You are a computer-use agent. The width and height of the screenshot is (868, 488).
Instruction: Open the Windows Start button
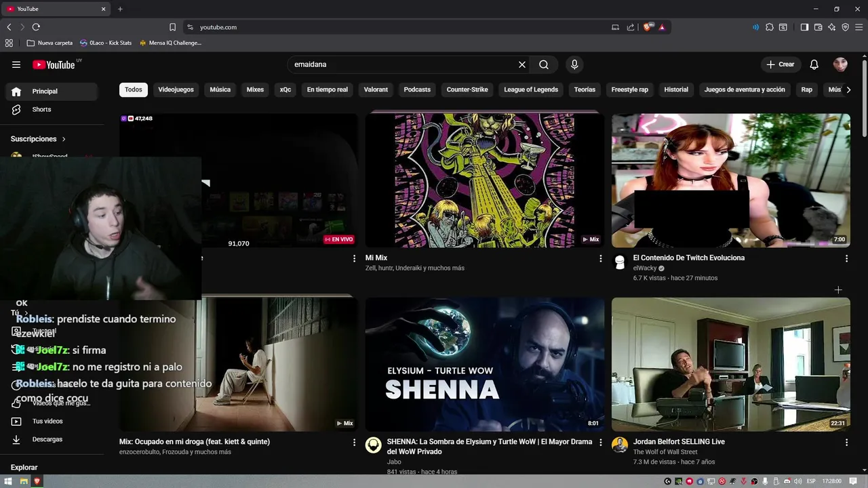tap(8, 481)
